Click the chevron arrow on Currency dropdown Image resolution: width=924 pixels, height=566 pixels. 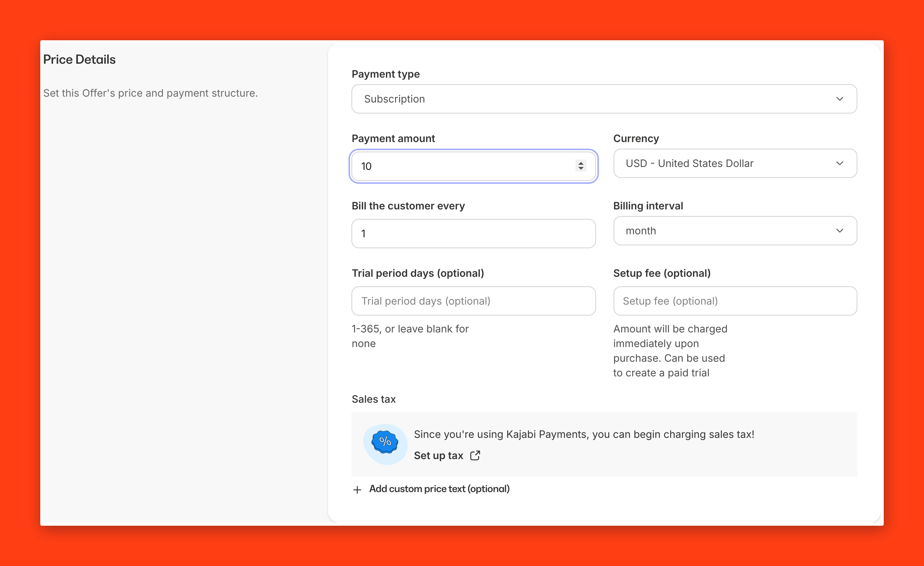tap(840, 164)
